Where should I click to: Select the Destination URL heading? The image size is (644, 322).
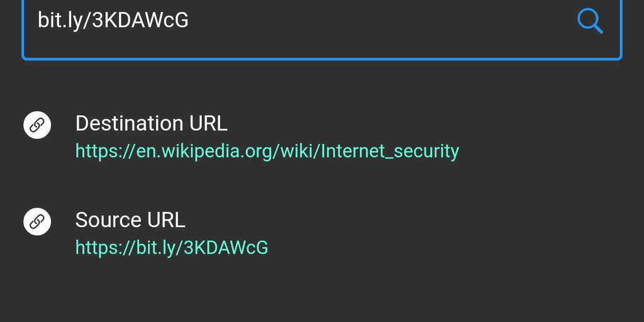pos(151,123)
